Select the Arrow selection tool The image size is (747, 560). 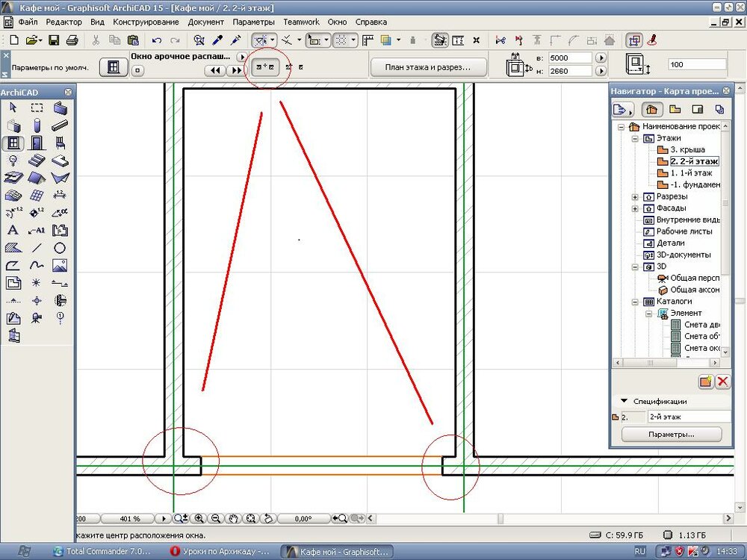(x=13, y=108)
